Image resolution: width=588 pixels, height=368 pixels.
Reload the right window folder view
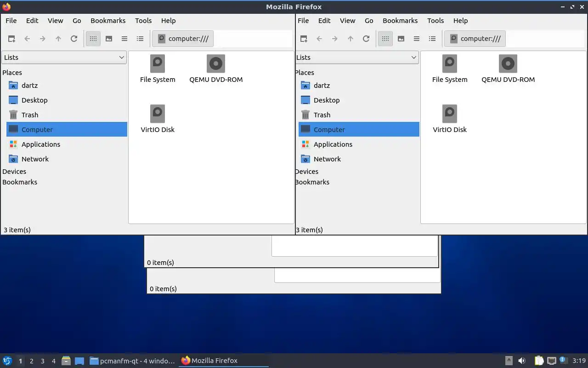366,39
